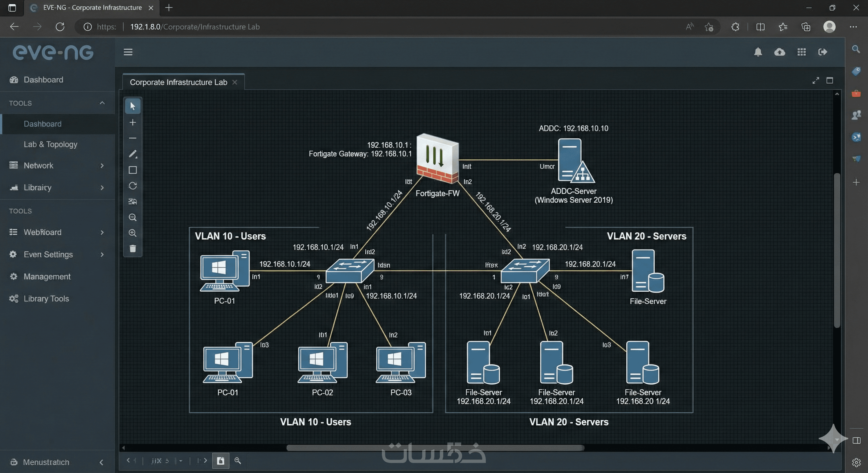
Task: Click the Fortigate-FW firewall node
Action: [x=437, y=159]
